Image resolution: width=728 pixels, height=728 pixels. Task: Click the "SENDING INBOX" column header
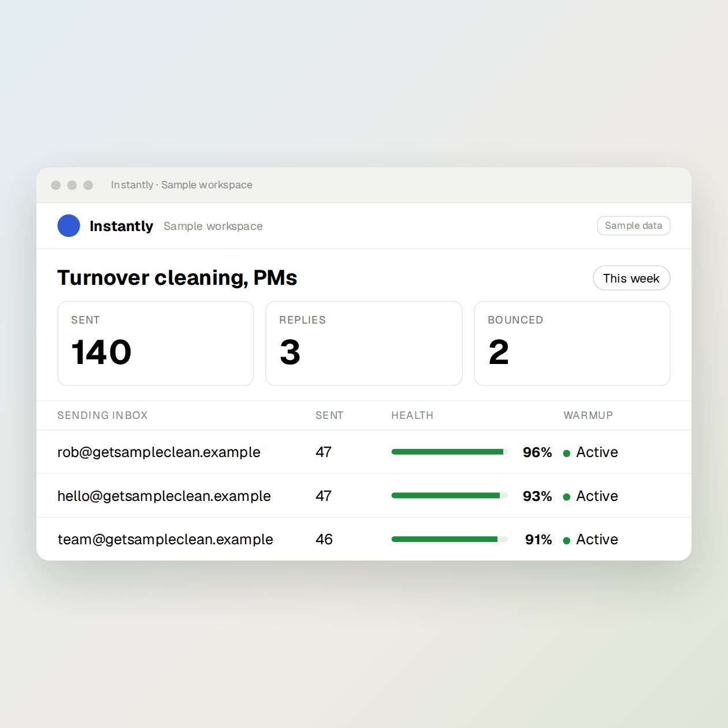pos(102,415)
